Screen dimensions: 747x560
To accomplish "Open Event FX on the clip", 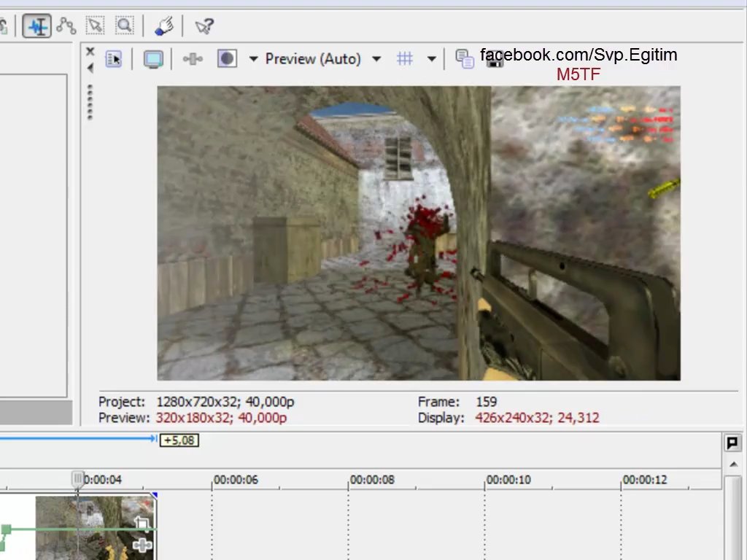I will point(142,545).
